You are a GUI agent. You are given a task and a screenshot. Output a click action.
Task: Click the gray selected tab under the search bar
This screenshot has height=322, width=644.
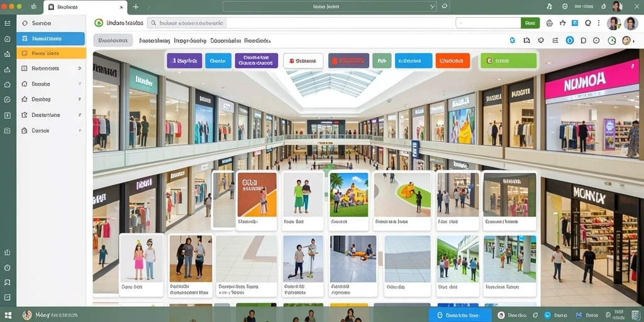pyautogui.click(x=113, y=40)
